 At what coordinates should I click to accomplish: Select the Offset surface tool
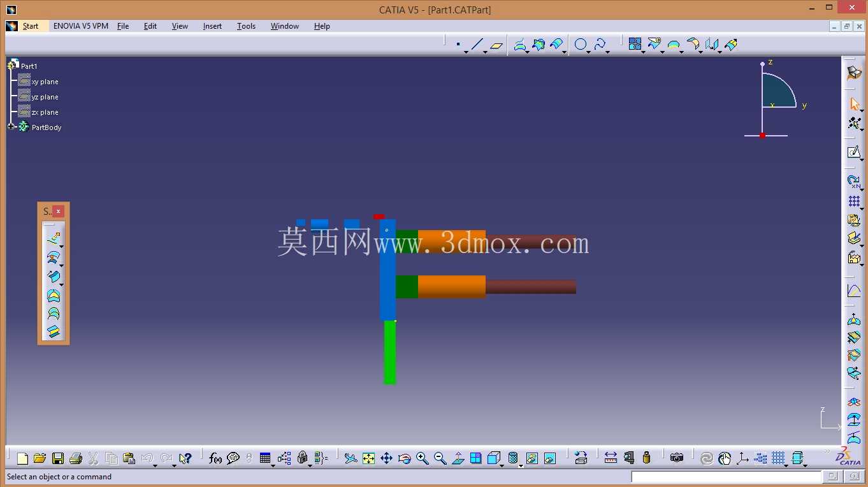click(x=54, y=258)
